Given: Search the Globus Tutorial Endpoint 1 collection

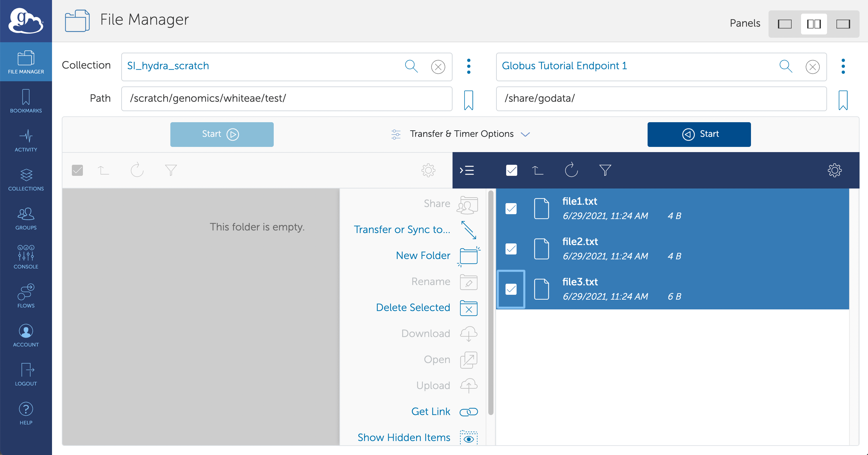Looking at the screenshot, I should 785,66.
